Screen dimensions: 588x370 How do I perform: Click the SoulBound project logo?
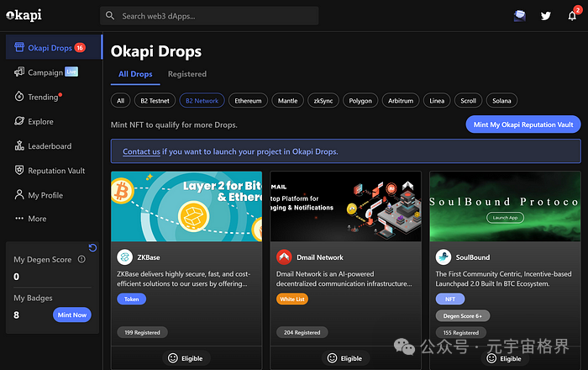click(x=444, y=257)
